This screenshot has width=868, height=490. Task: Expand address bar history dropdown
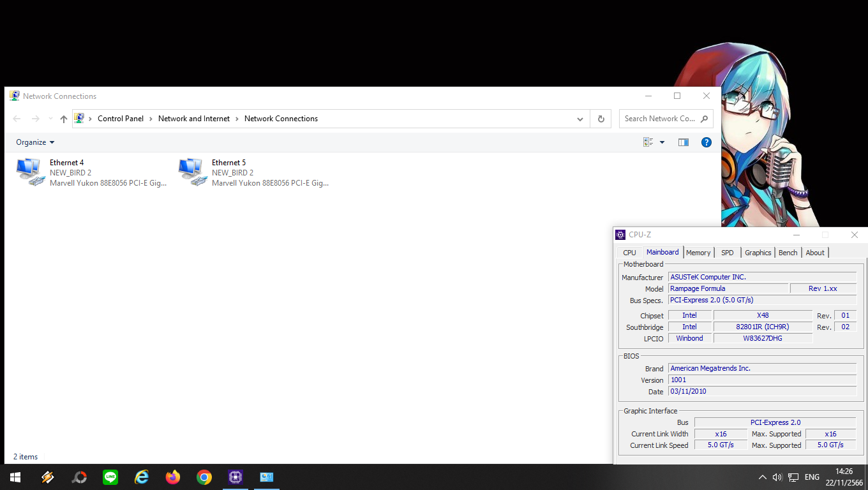(x=580, y=119)
